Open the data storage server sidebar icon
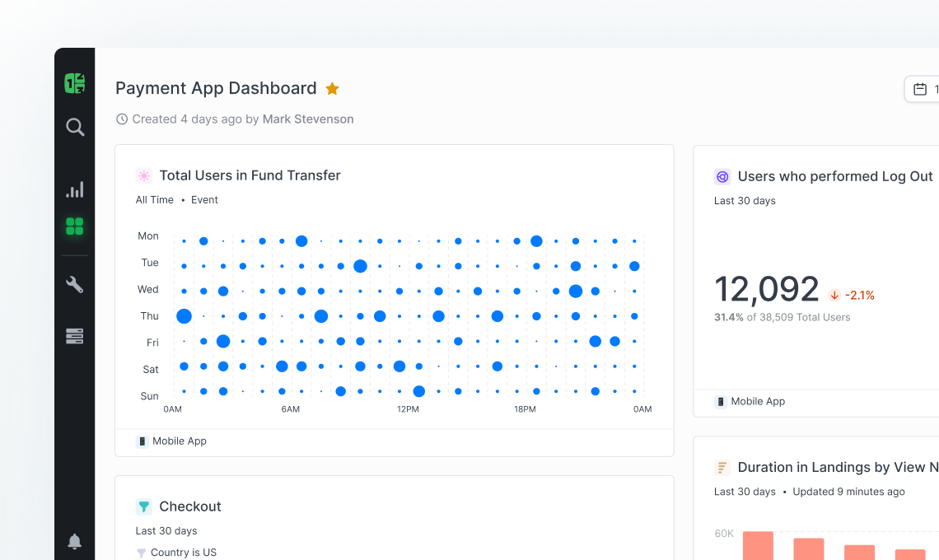This screenshot has width=939, height=560. (x=75, y=336)
